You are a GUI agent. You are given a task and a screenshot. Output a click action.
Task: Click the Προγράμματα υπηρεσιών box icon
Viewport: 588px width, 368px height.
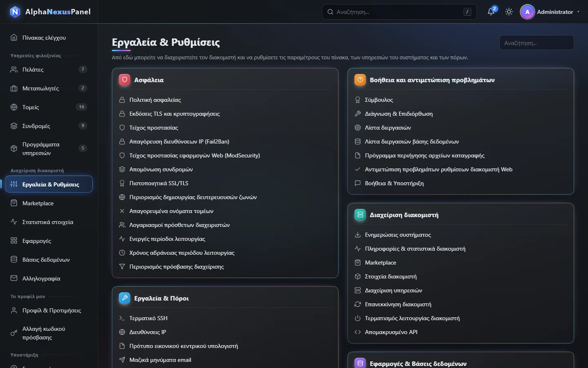pos(14,148)
